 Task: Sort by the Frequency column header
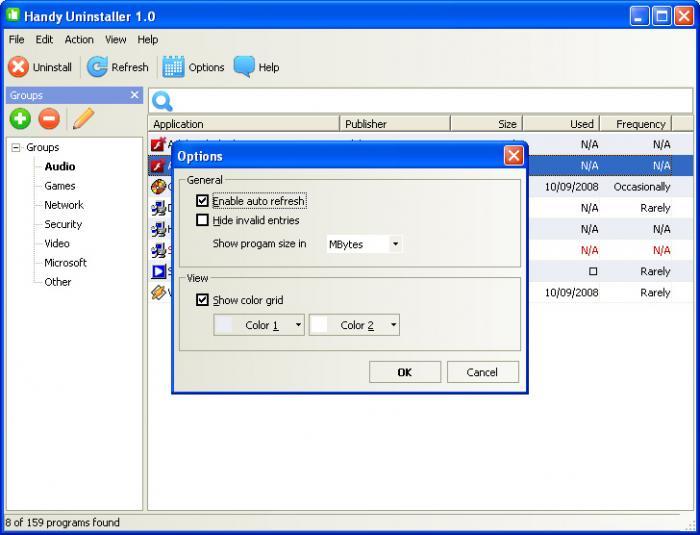point(636,124)
